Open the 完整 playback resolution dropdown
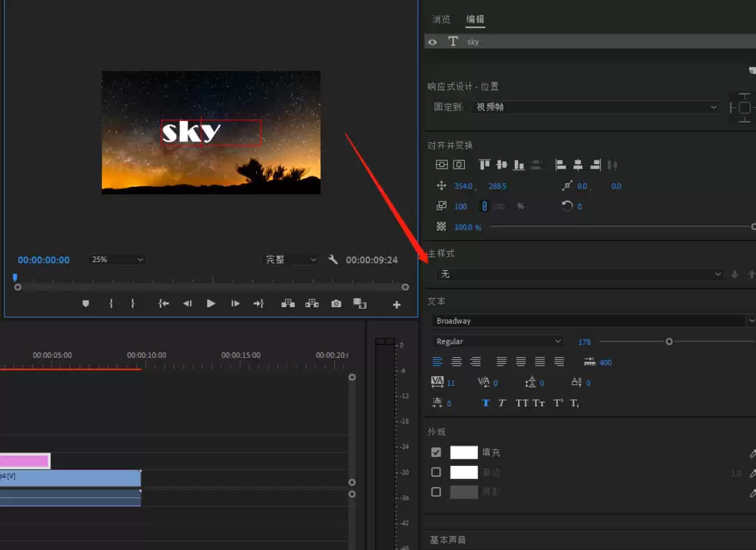The image size is (756, 550). point(290,259)
